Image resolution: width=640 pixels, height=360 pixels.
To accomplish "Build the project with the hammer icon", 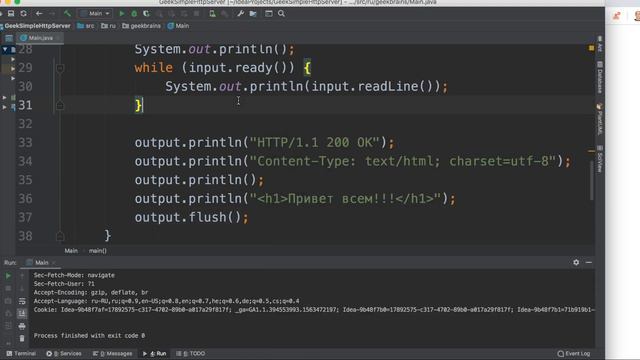I will 67,13.
